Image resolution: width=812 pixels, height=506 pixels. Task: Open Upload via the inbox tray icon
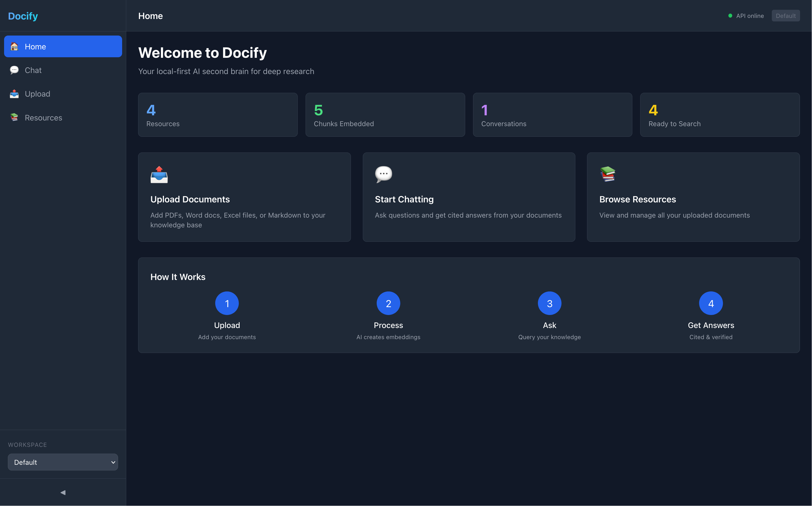pos(14,94)
